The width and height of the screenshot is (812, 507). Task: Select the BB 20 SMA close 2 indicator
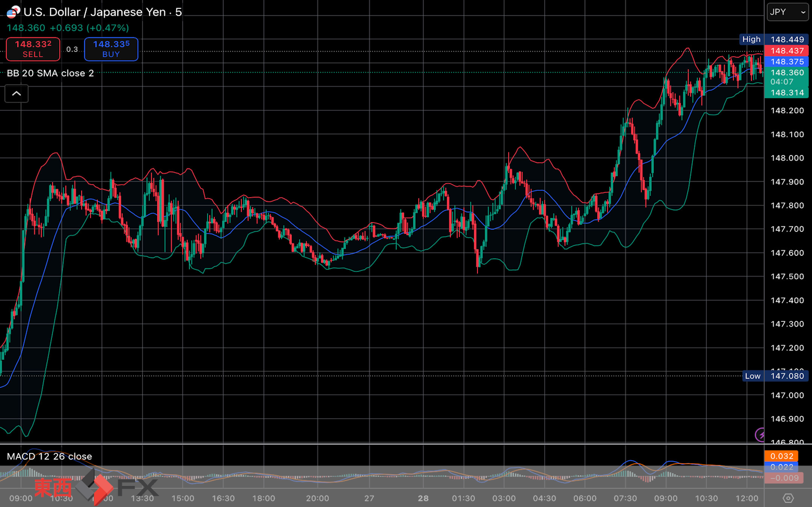click(50, 73)
